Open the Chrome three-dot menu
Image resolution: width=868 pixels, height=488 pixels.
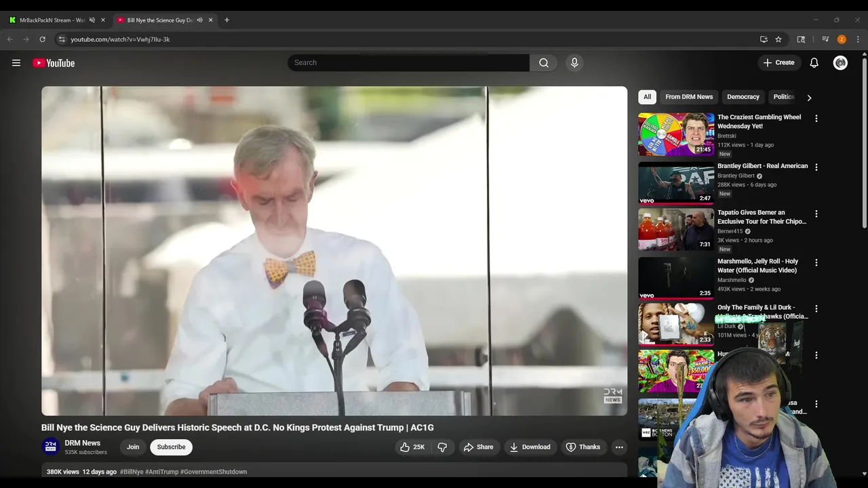pyautogui.click(x=858, y=39)
